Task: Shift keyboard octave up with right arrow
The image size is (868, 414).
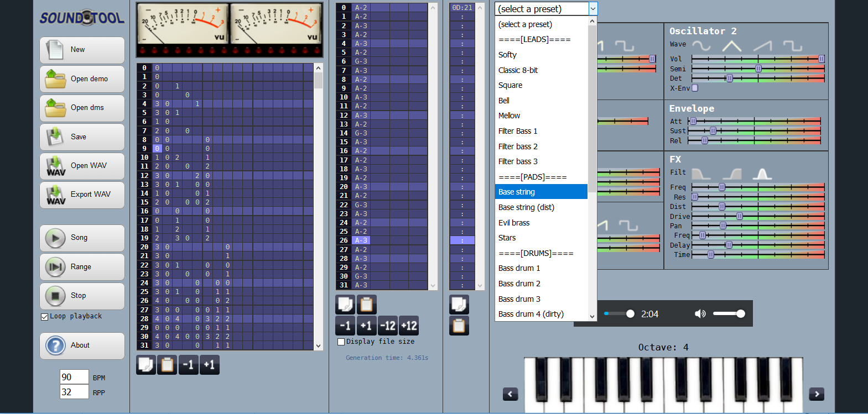Action: (817, 394)
